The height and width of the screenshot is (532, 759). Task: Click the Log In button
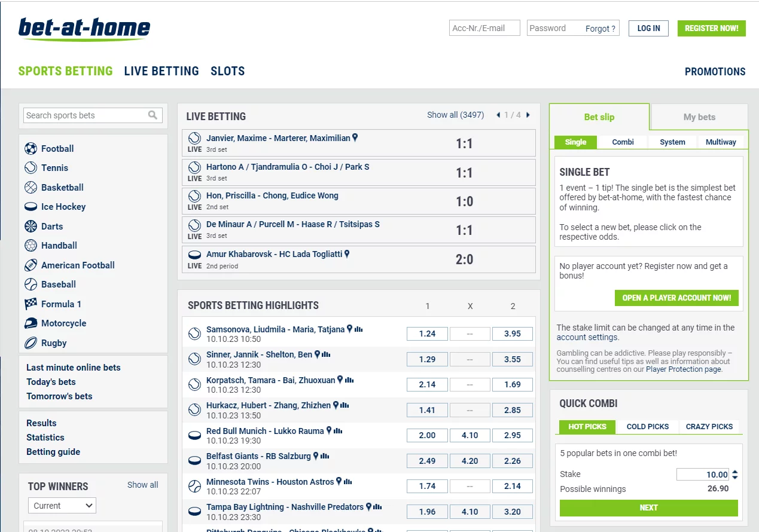(648, 28)
